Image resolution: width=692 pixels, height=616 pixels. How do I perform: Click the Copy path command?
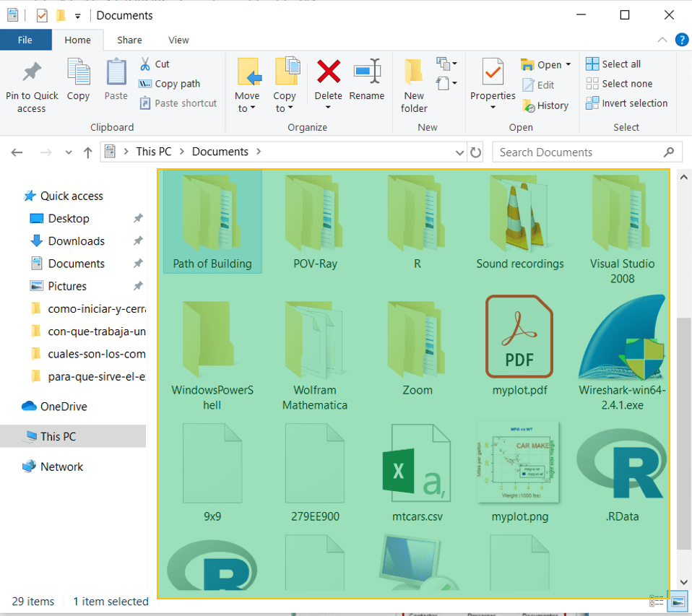click(x=170, y=83)
